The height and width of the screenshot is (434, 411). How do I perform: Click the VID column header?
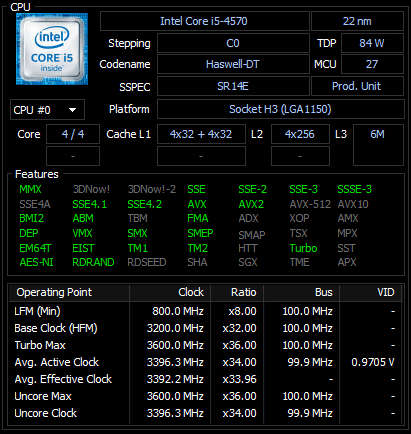370,292
